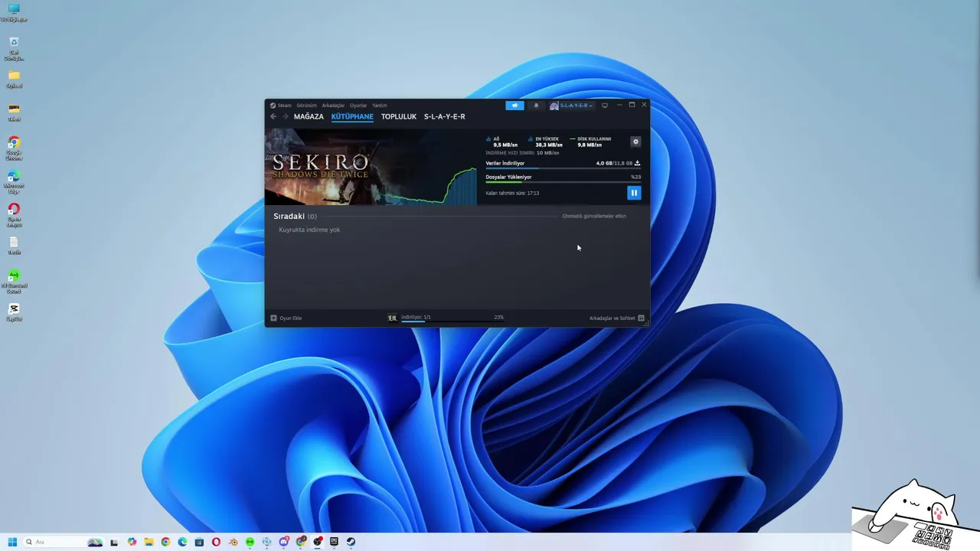Open Arkadaşlar ve Sohbet
980x551 pixels.
tap(616, 318)
